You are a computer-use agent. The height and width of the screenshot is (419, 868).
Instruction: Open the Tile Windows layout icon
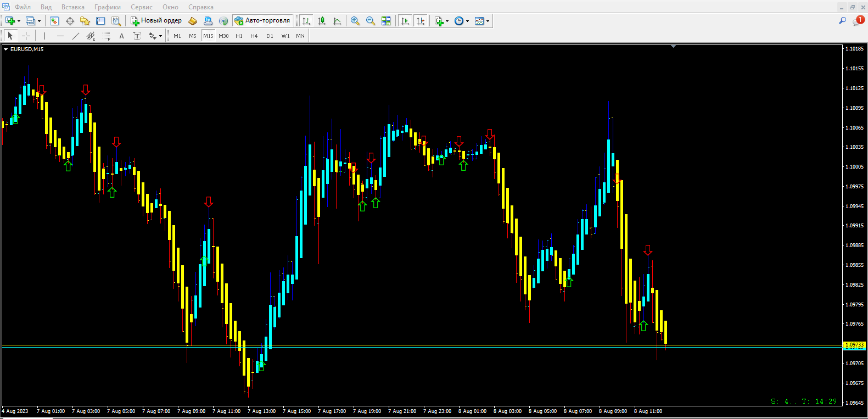tap(386, 21)
